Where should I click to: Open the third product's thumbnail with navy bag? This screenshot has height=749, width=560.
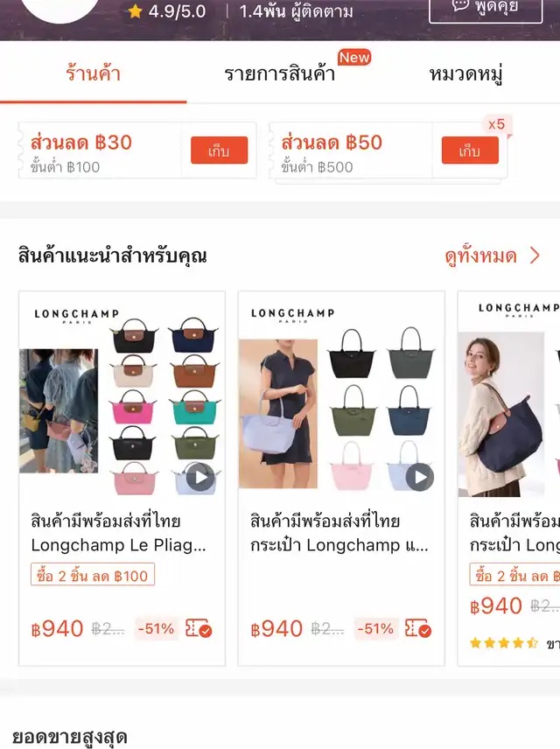pyautogui.click(x=509, y=394)
